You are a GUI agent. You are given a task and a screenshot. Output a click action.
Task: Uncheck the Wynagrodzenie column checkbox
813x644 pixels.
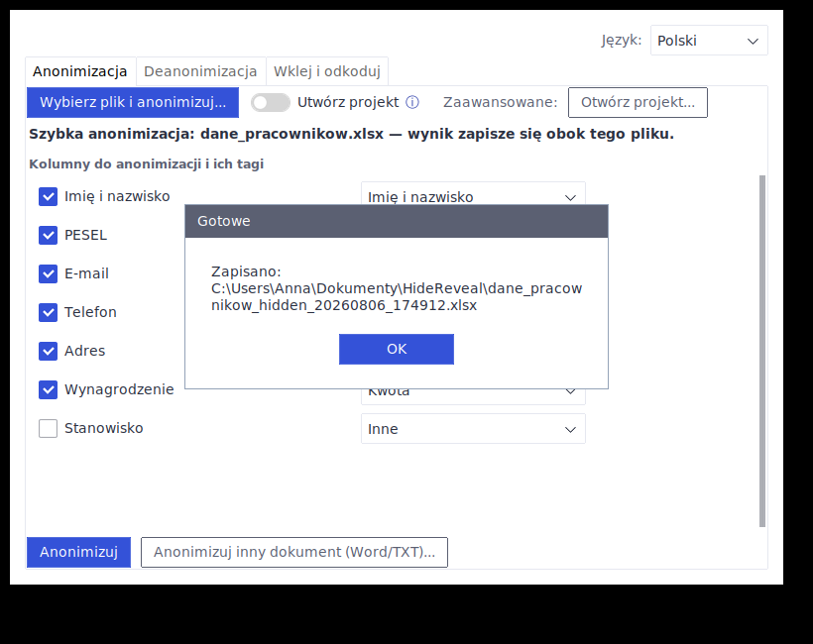coord(49,389)
